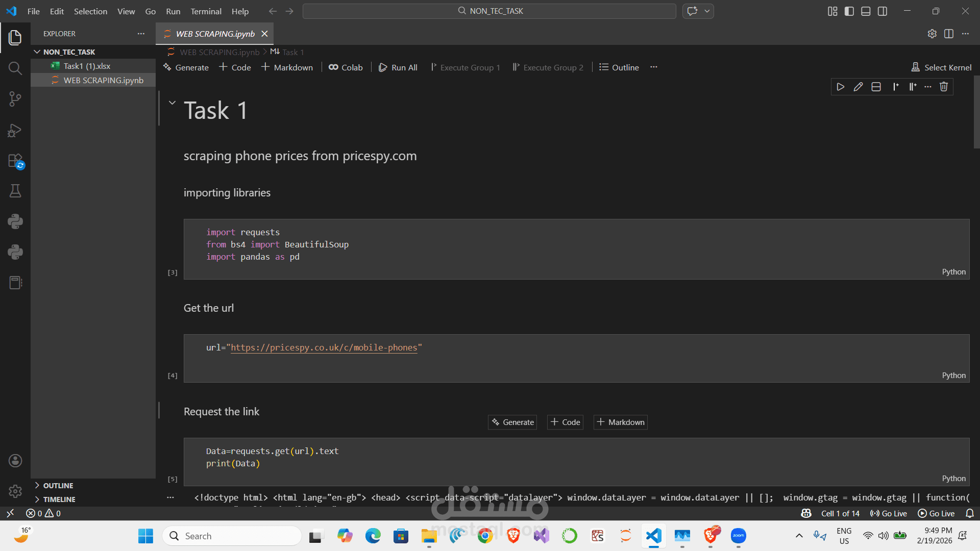Click the delete cell trash icon
The image size is (980, 551).
[x=944, y=87]
